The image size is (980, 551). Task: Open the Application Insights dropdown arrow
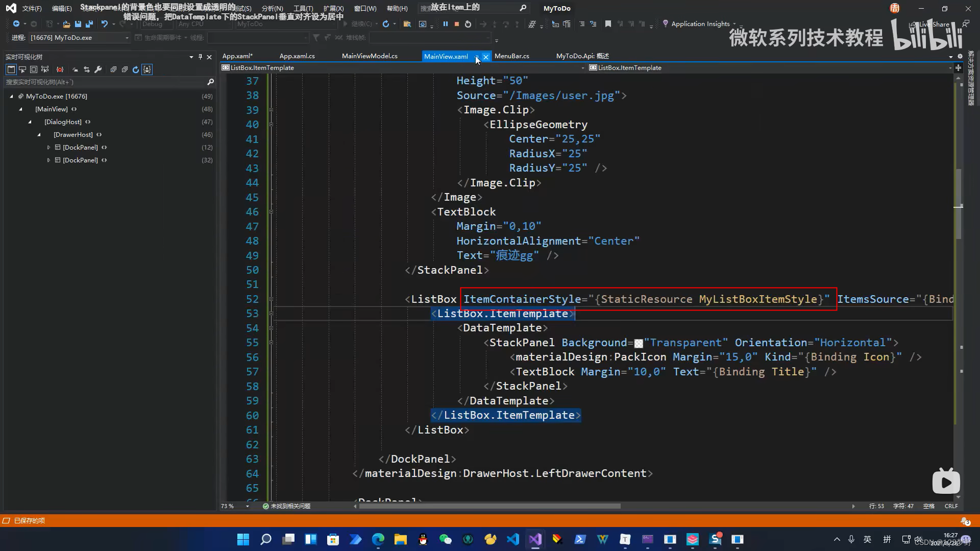pyautogui.click(x=734, y=24)
